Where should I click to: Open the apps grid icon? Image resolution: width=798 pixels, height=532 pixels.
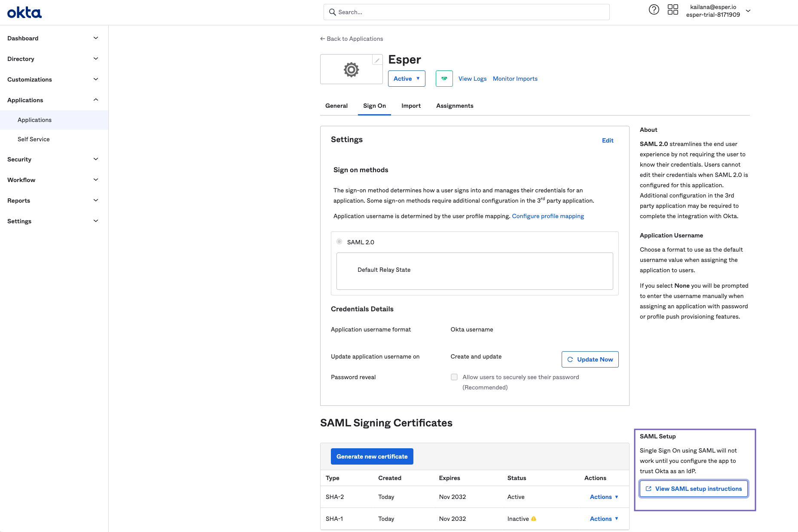(x=673, y=10)
